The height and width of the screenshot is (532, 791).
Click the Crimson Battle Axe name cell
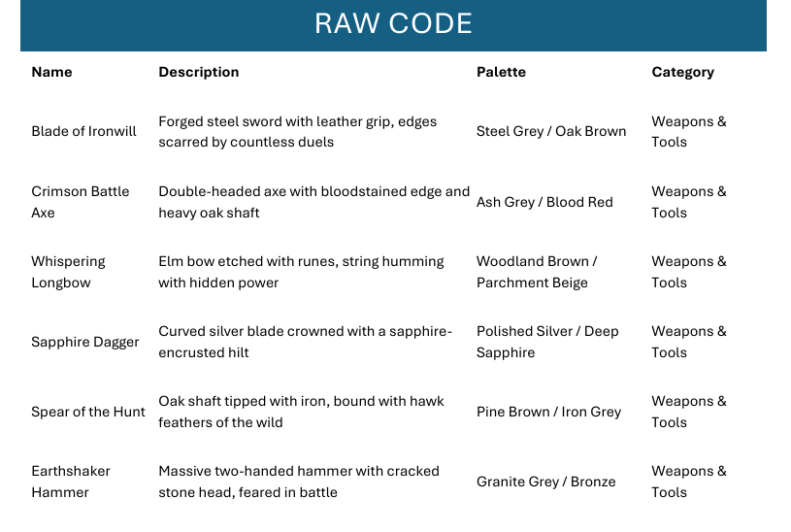(80, 202)
